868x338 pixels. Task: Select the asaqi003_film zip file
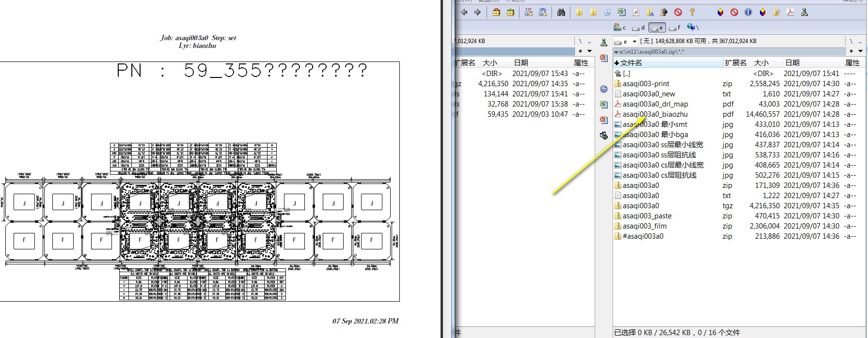pos(739,226)
